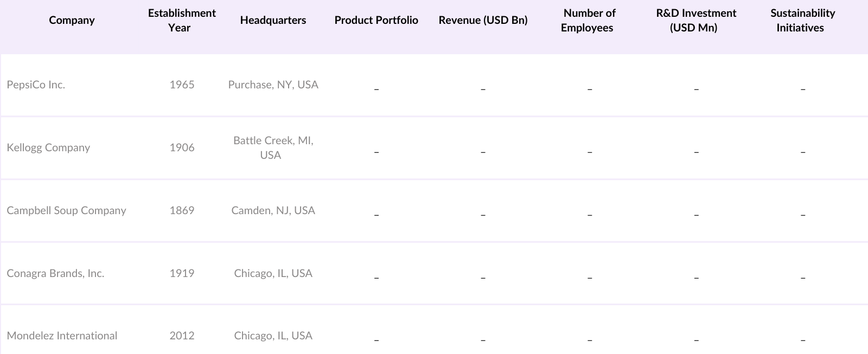Click the 1965 establishment year cell
The width and height of the screenshot is (868, 354).
point(182,85)
